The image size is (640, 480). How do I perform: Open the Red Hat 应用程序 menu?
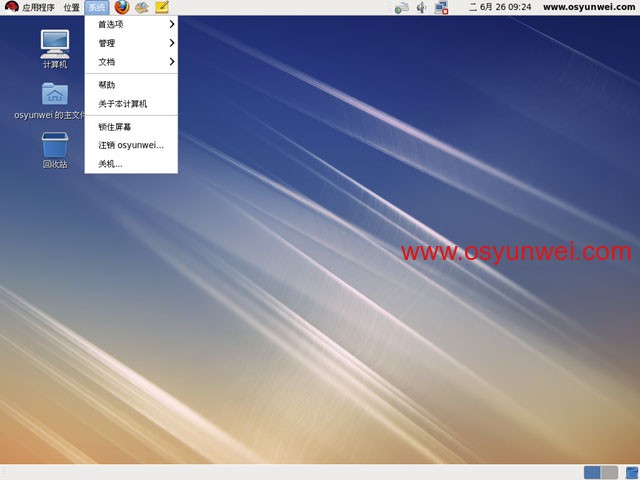(30, 7)
